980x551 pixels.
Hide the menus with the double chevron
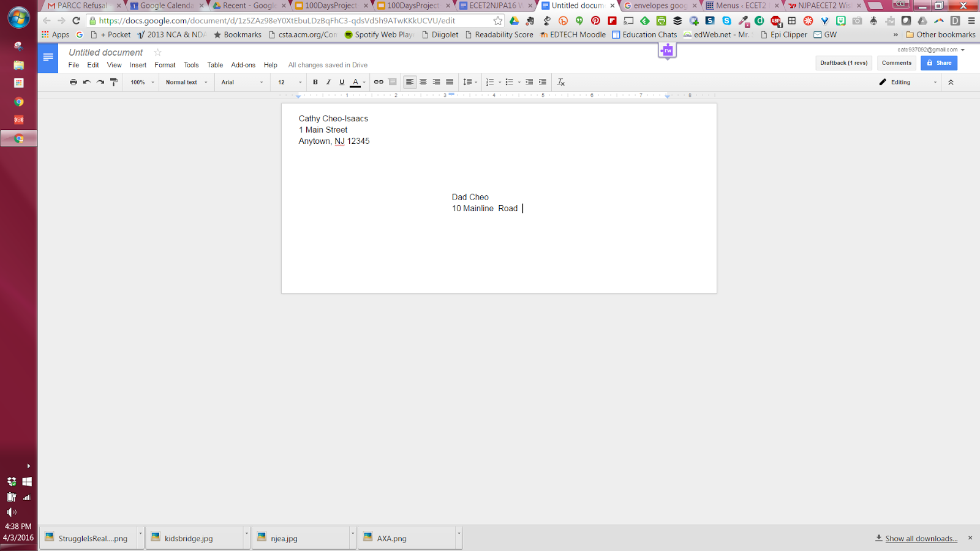[951, 82]
